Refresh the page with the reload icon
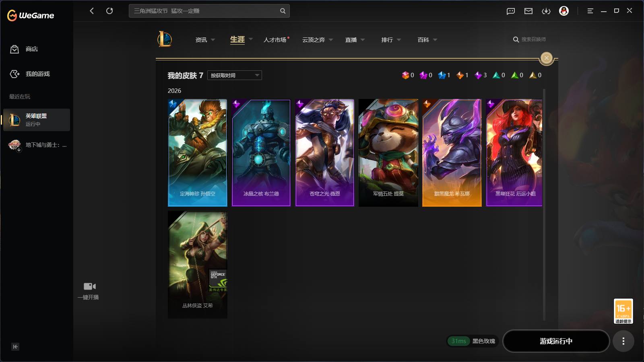644x362 pixels. pos(109,11)
